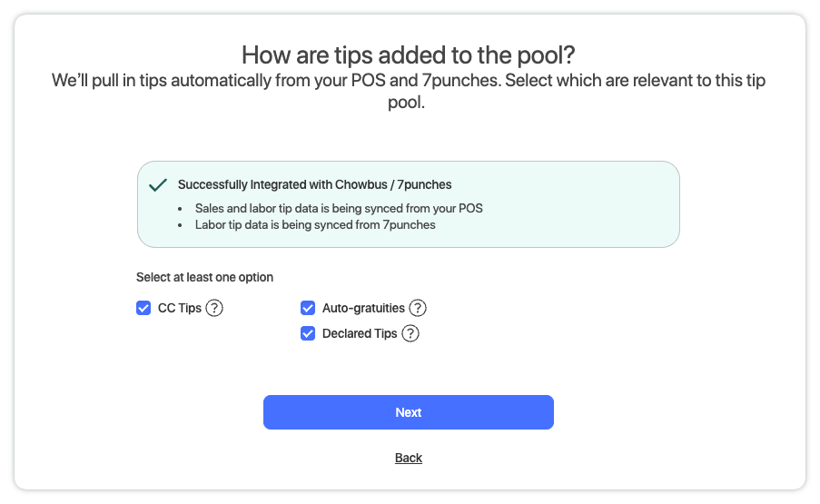
Task: Click the 'Sales and labor tip data' bullet line
Action: click(339, 208)
